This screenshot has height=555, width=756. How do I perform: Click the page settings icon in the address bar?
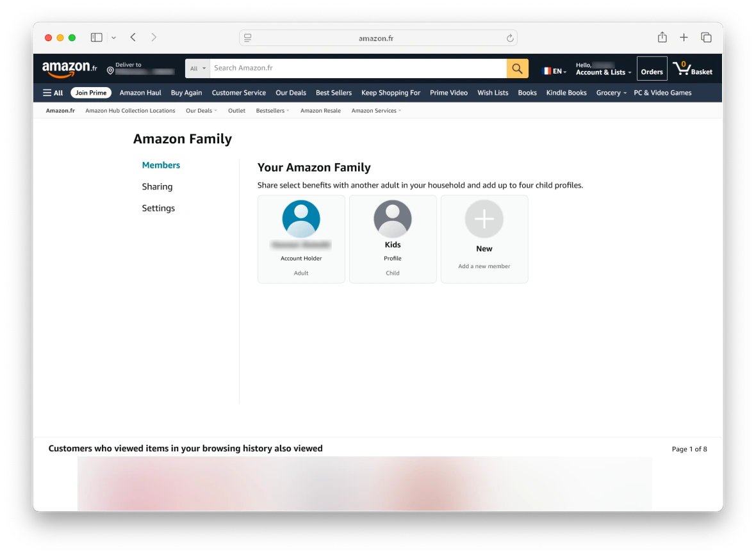point(248,38)
